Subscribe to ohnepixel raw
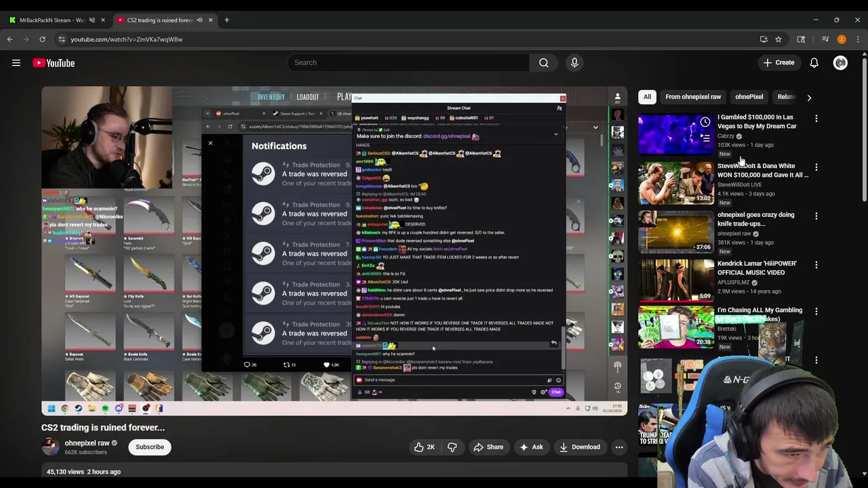Screen dimensions: 868x488 [x=150, y=447]
